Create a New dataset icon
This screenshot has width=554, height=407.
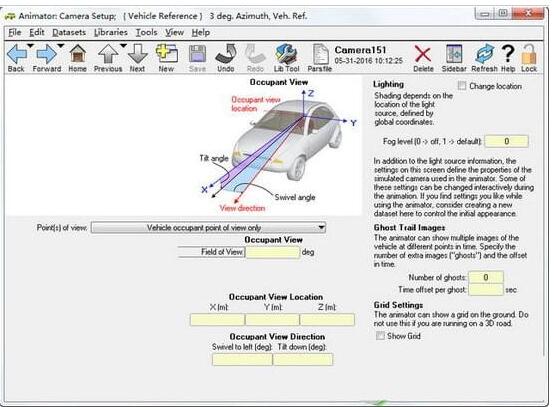click(166, 54)
